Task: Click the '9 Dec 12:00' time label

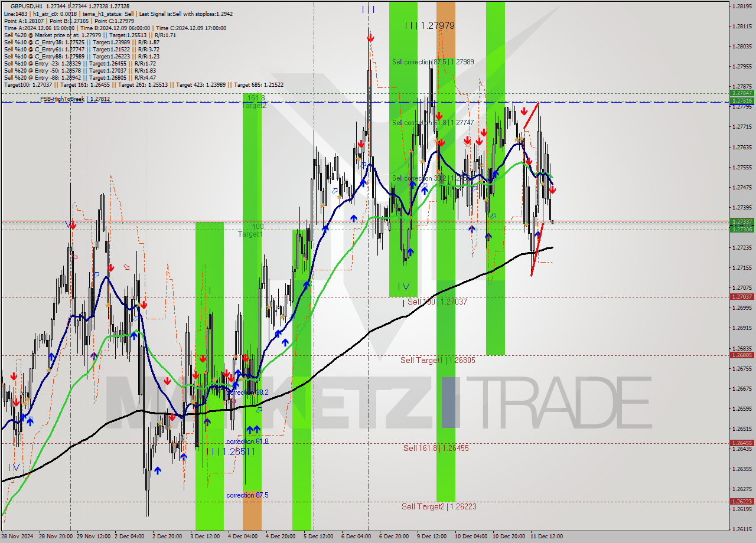Action: coord(432,537)
